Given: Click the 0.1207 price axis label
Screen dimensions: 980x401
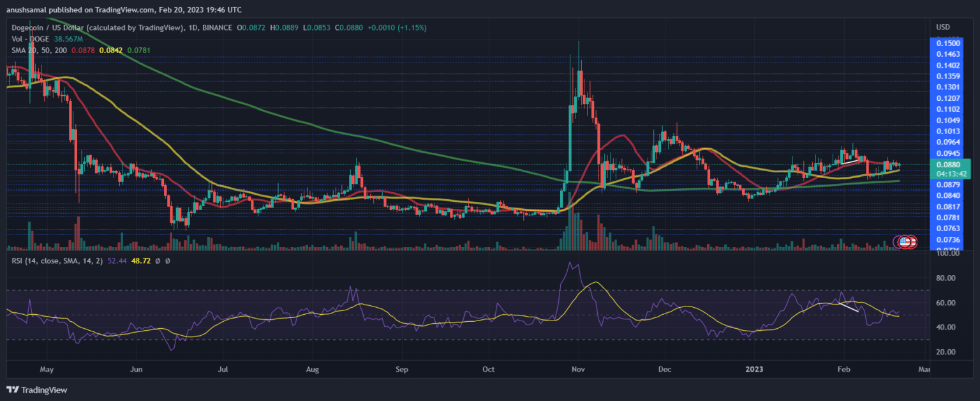Looking at the screenshot, I should pyautogui.click(x=948, y=98).
